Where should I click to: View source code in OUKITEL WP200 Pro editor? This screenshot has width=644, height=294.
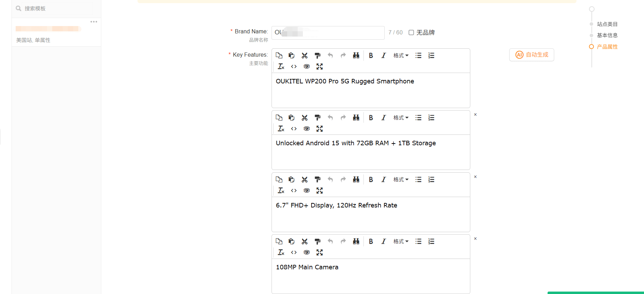click(x=294, y=66)
